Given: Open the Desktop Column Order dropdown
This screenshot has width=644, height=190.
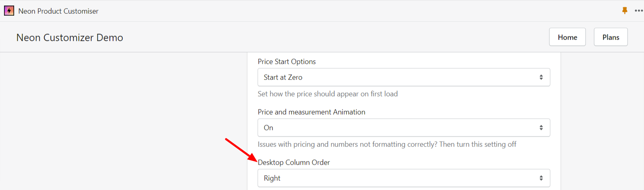Looking at the screenshot, I should point(404,178).
